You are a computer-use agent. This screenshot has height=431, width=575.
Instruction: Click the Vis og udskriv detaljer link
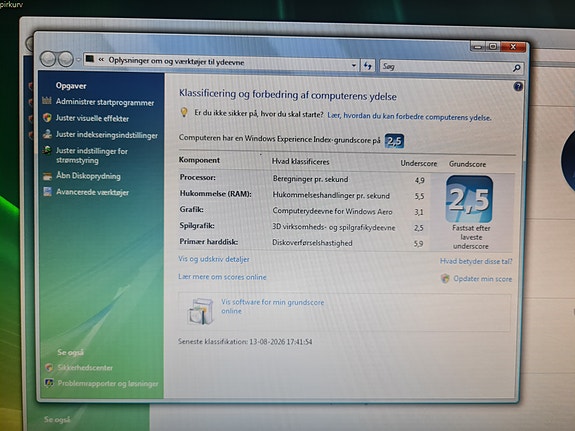click(x=214, y=259)
